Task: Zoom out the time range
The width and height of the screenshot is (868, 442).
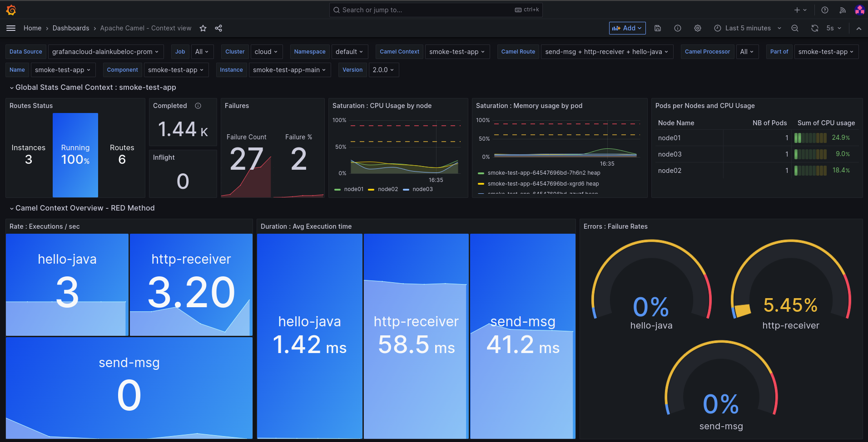Action: pos(795,28)
